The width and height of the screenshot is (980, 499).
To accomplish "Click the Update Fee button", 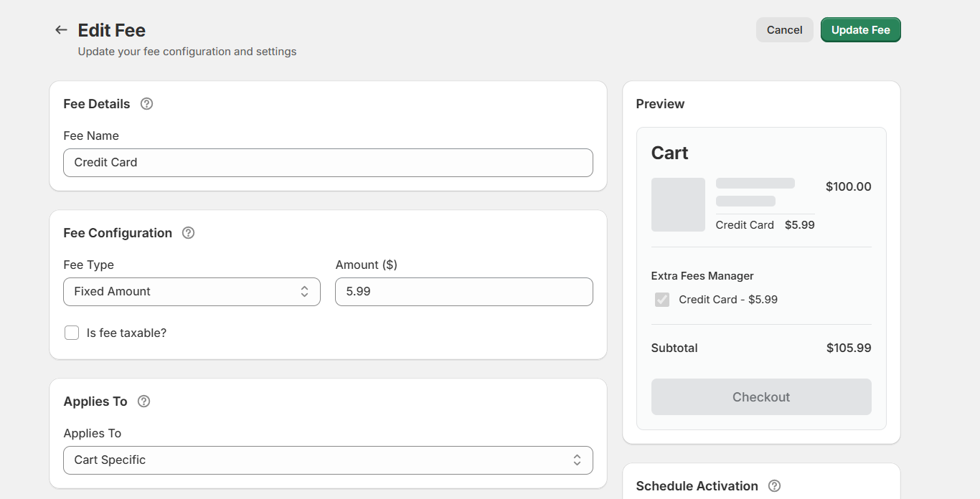I will coord(860,29).
